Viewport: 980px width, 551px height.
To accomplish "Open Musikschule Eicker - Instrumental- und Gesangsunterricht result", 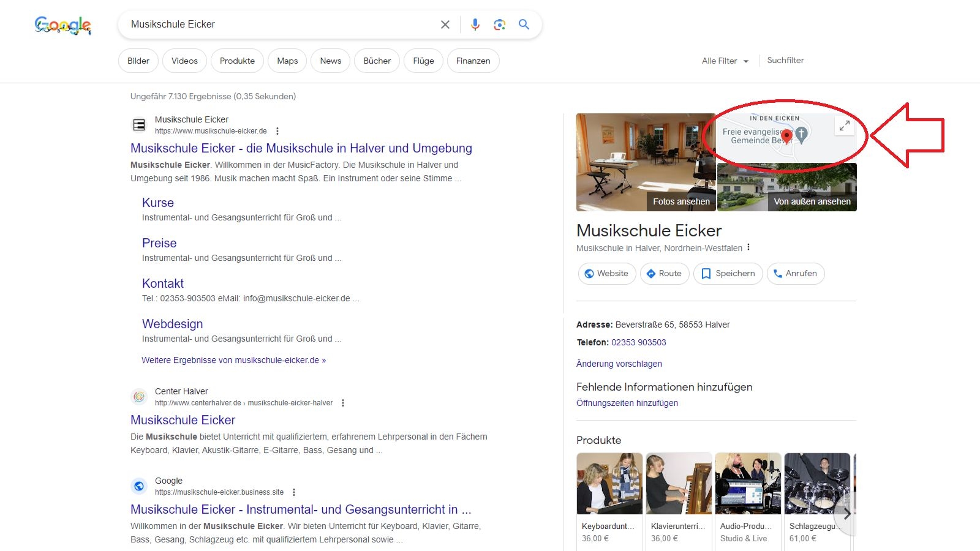I will click(301, 509).
